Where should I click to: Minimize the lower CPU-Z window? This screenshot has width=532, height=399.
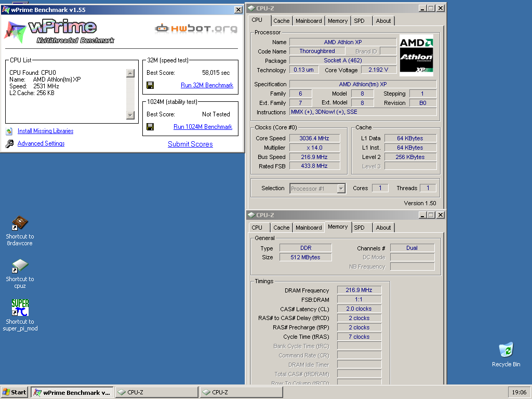click(422, 215)
